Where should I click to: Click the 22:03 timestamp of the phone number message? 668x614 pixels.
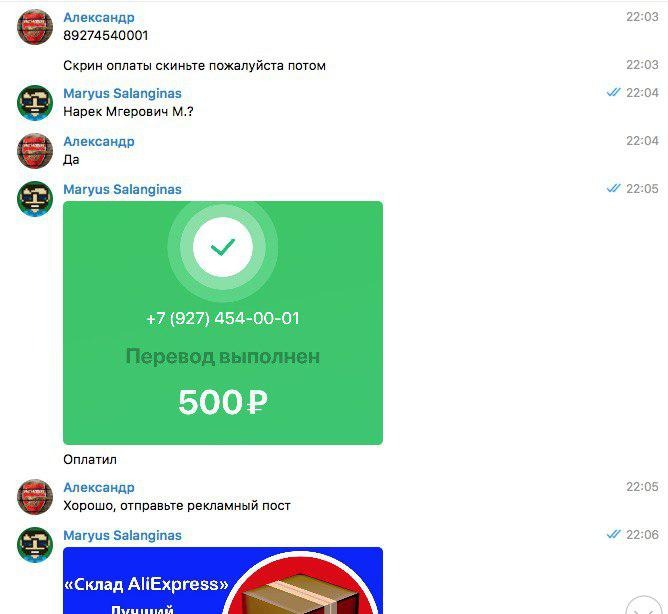[642, 17]
